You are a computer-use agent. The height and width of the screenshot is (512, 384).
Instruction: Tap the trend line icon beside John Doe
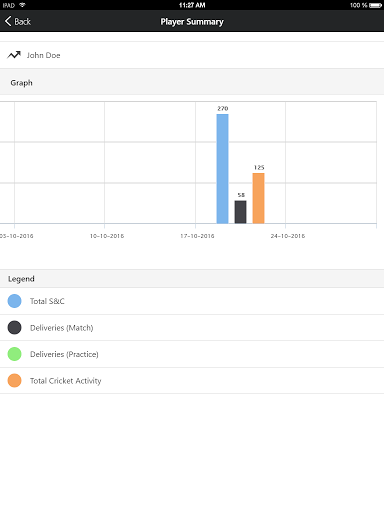pyautogui.click(x=14, y=55)
